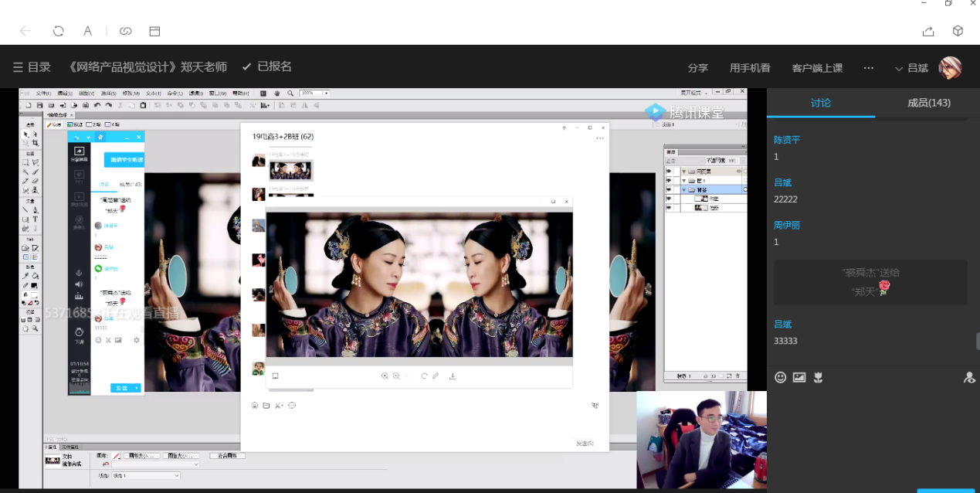Open the settings gear in classroom chat panel

point(137,340)
